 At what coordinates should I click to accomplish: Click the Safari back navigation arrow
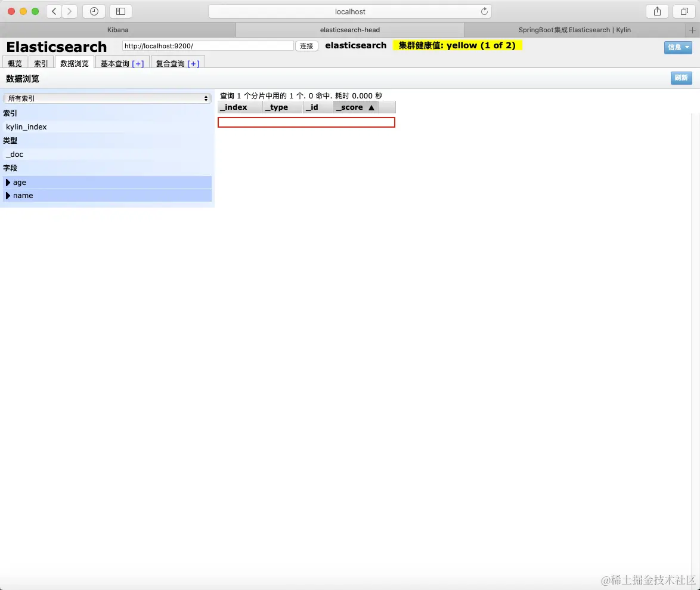[x=52, y=11]
